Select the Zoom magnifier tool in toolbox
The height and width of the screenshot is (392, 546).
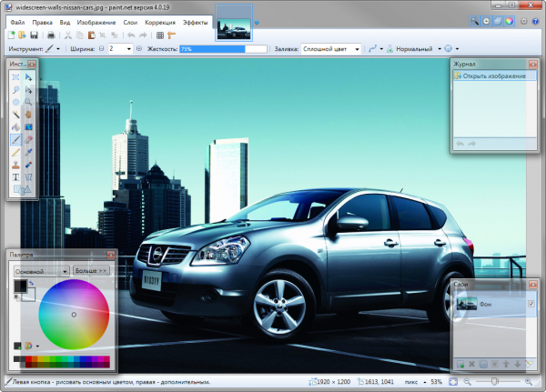(x=28, y=102)
